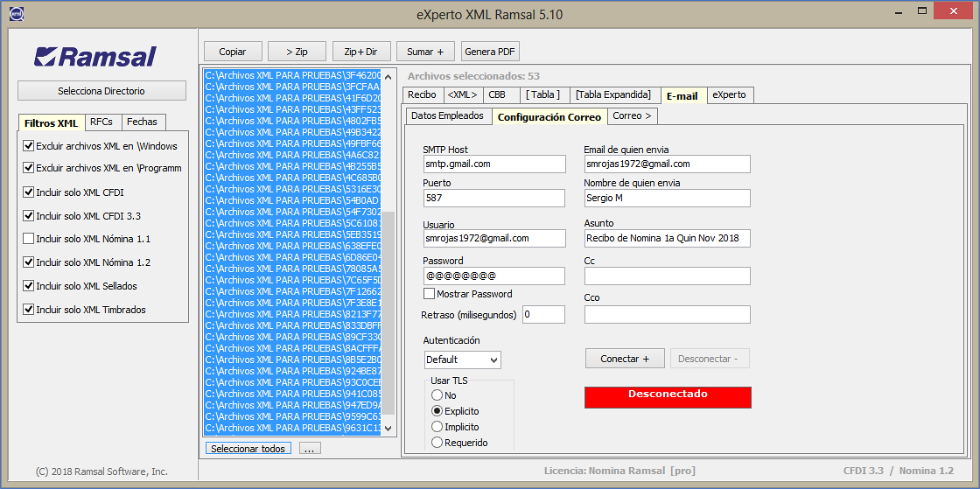Click the ellipsis button beside Seleccionar todos
This screenshot has height=489, width=980.
coord(308,449)
